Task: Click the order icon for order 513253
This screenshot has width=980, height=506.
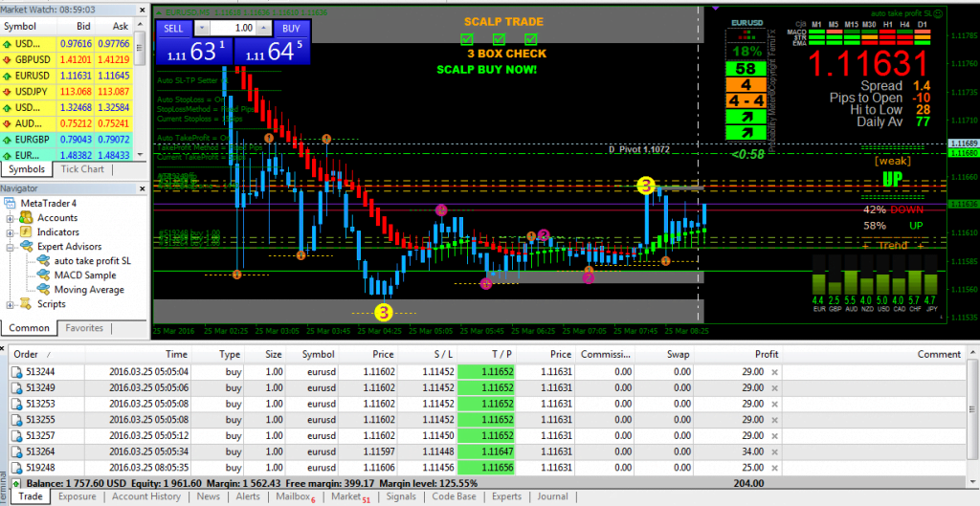Action: point(17,403)
